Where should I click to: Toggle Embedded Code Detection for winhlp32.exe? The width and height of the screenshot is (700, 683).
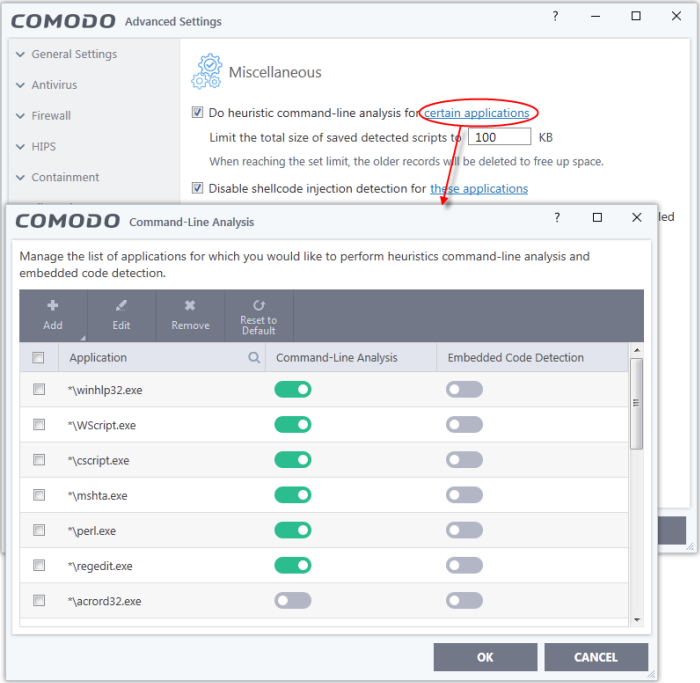pyautogui.click(x=464, y=389)
